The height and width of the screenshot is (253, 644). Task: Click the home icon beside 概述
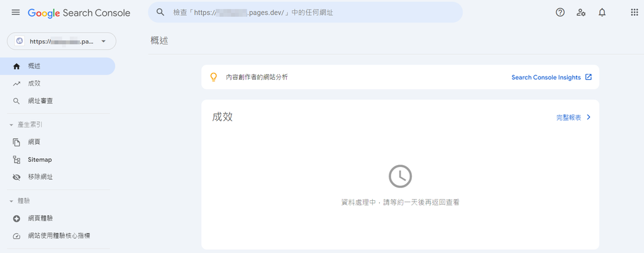tap(16, 66)
